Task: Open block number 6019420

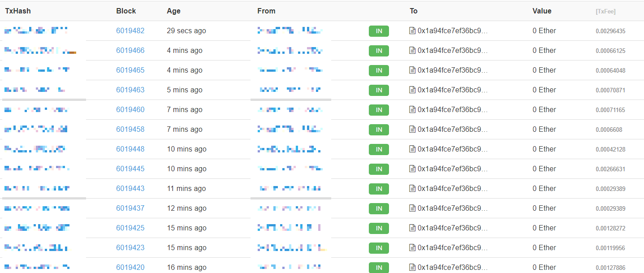Action: [x=130, y=268]
